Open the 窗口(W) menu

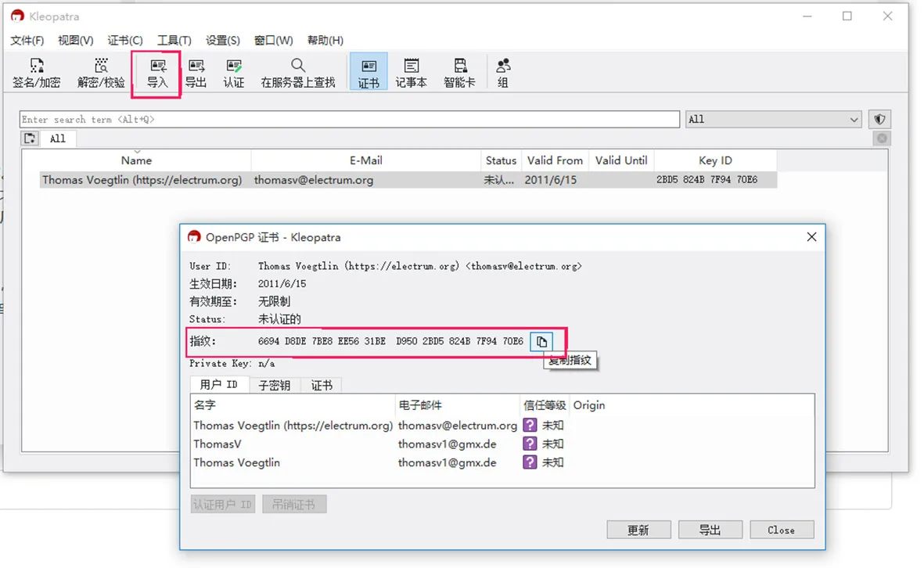pyautogui.click(x=273, y=40)
